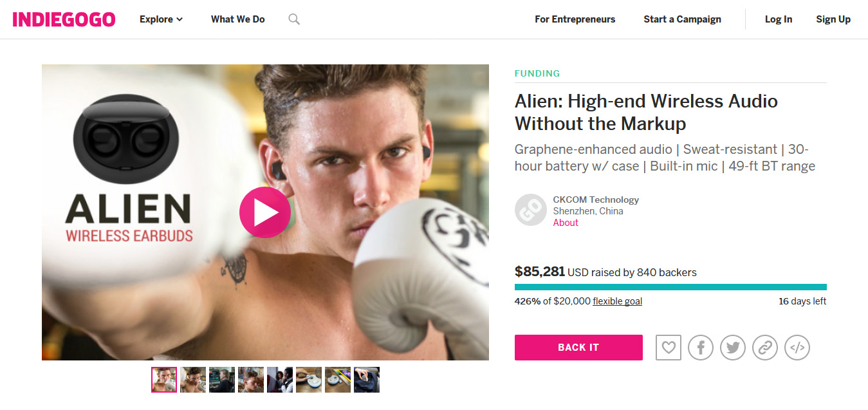
Task: Click the Sign Up link
Action: pos(833,19)
